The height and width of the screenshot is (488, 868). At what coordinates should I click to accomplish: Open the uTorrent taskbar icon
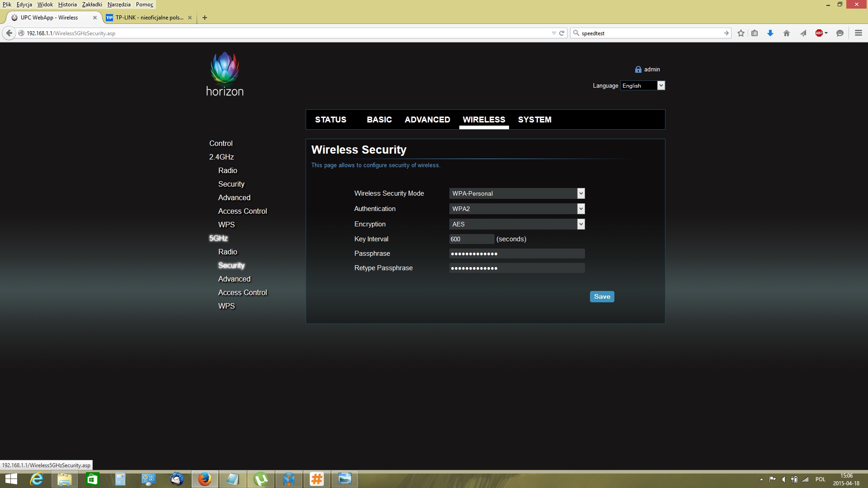(x=261, y=479)
